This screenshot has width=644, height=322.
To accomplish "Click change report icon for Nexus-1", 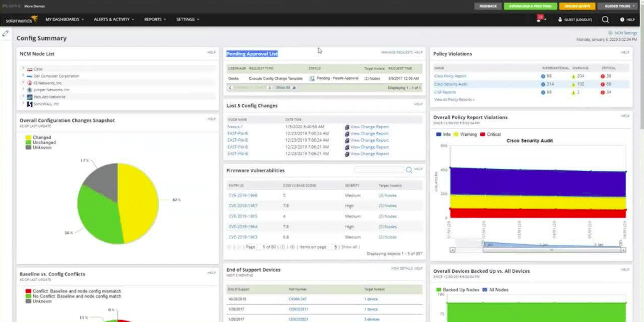I will coord(347,127).
